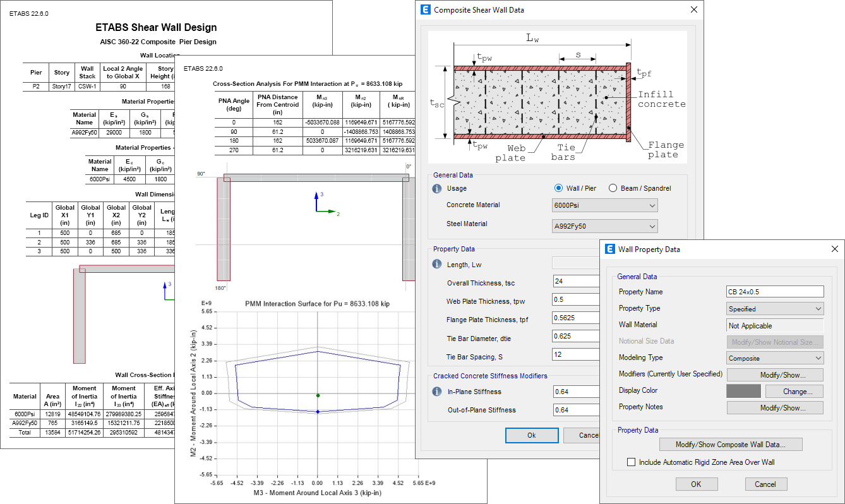Click the Property Name field containing CB 24x0.5

click(776, 292)
